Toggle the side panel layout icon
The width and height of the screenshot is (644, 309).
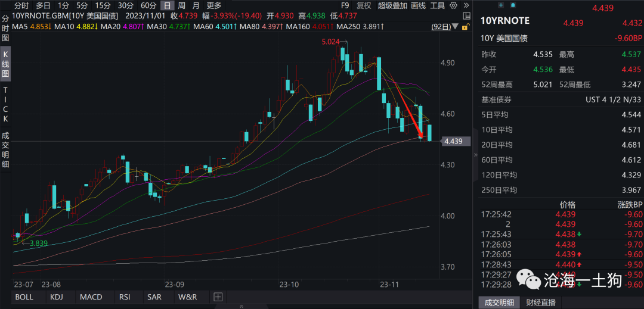coord(466,17)
